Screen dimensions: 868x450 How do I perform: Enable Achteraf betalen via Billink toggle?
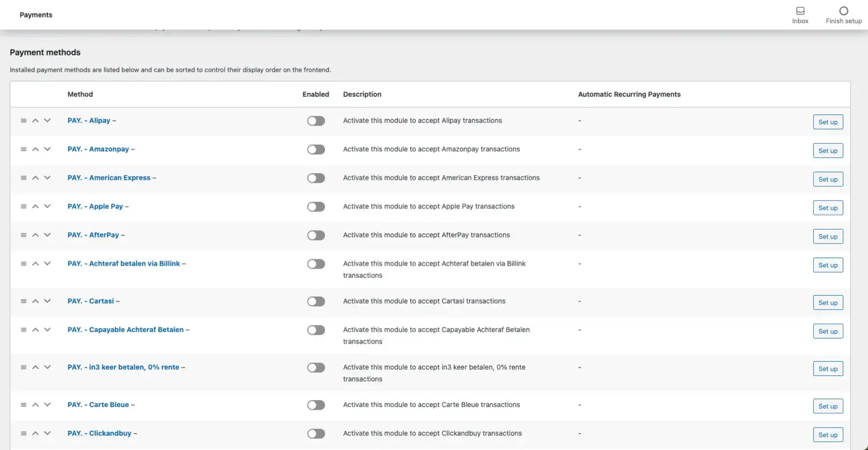316,264
